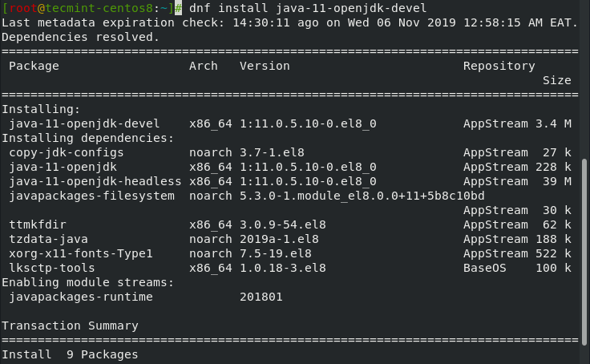Click the Repository column header

(499, 66)
